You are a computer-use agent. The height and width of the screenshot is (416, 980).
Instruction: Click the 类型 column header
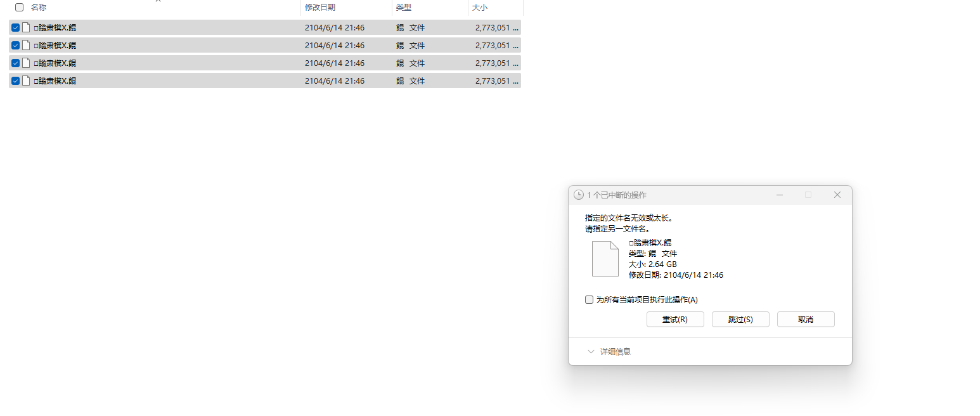[x=404, y=8]
